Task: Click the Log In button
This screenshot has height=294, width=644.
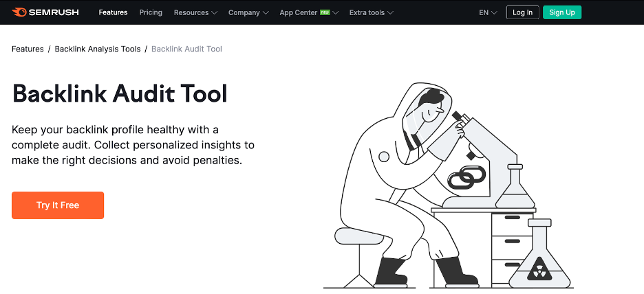Action: tap(522, 12)
